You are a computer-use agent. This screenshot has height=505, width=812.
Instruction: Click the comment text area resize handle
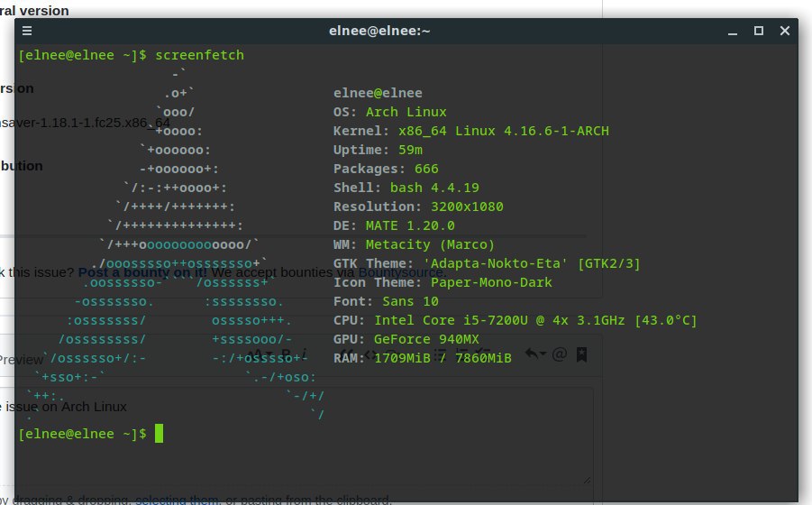(587, 480)
